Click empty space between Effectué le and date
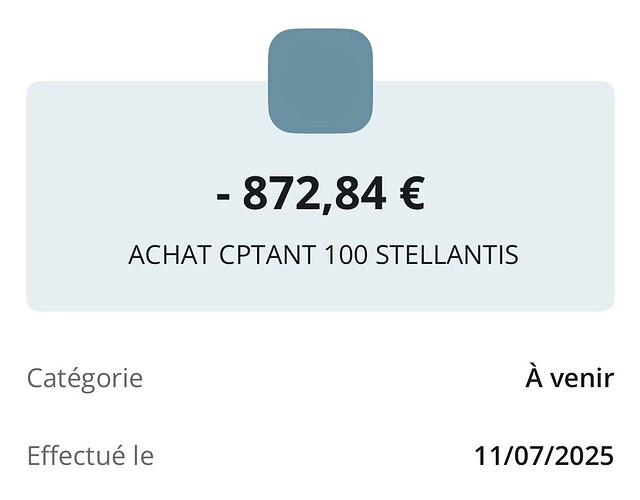Image resolution: width=640 pixels, height=500 pixels. (x=314, y=456)
